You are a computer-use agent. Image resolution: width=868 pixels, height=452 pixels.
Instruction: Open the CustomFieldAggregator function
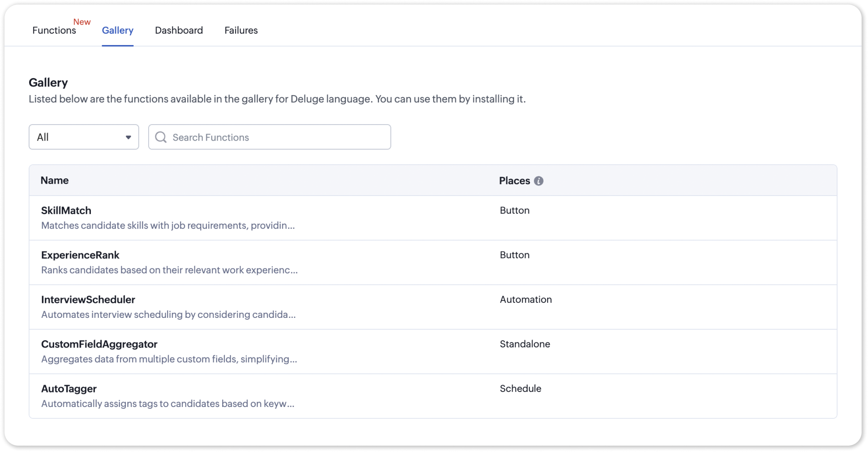coord(99,344)
